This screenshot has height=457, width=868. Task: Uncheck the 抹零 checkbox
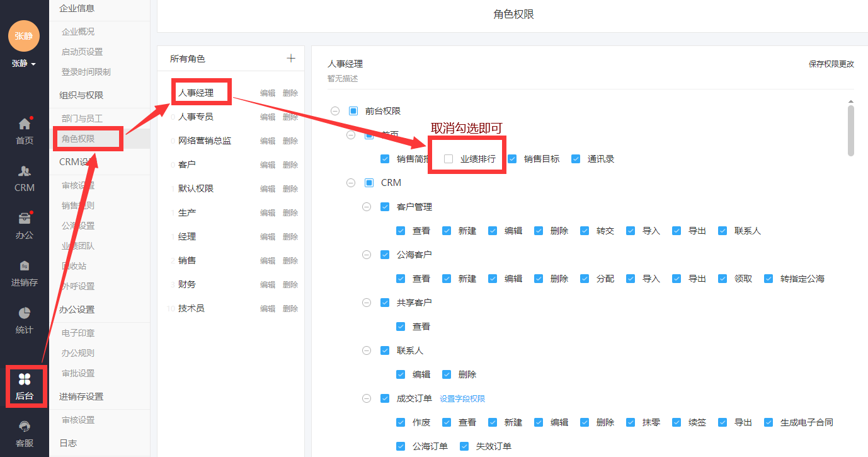(x=631, y=422)
